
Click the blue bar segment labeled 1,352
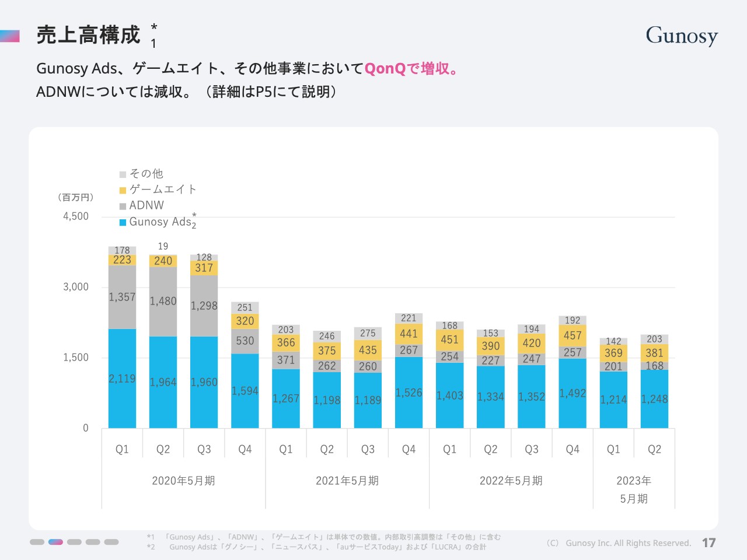pyautogui.click(x=532, y=397)
